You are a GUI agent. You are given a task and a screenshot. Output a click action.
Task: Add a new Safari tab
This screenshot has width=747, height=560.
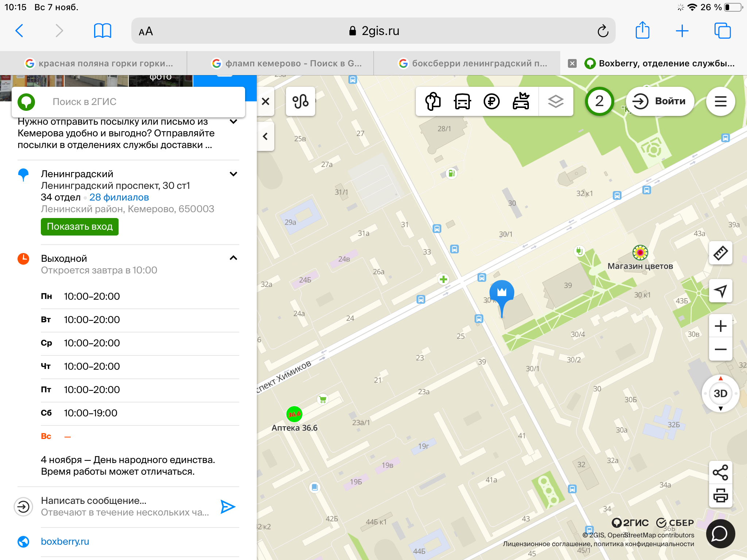[x=682, y=31]
